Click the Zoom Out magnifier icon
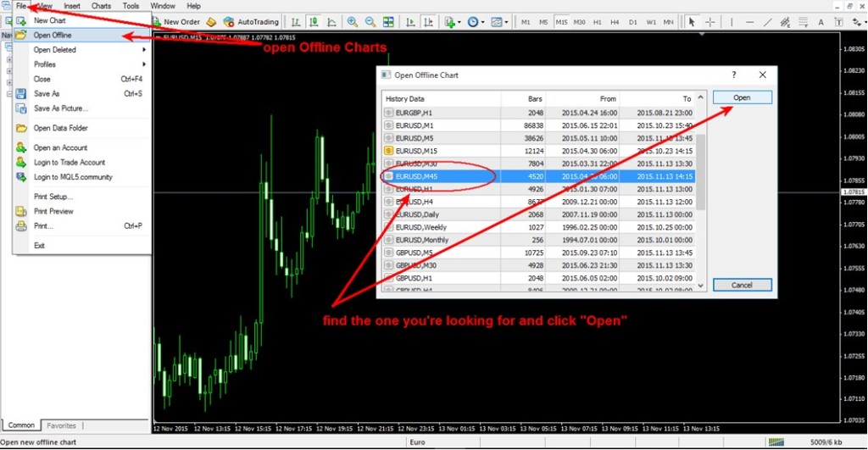This screenshot has height=450, width=868. [370, 21]
